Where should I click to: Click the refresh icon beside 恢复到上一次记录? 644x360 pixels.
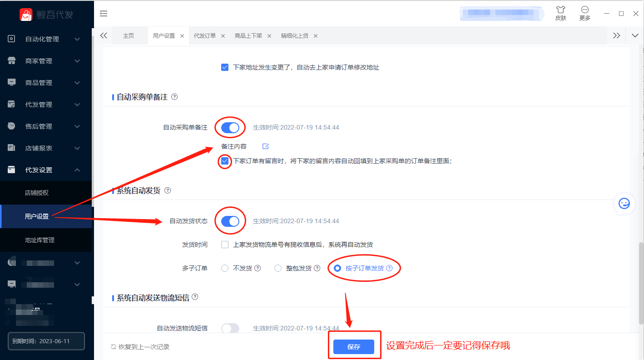(x=114, y=347)
